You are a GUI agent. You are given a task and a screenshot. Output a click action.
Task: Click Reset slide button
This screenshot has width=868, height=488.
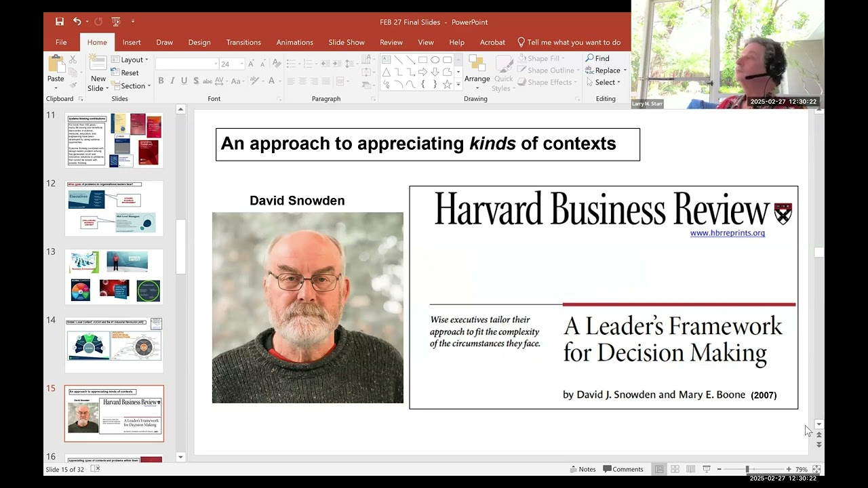[x=125, y=73]
